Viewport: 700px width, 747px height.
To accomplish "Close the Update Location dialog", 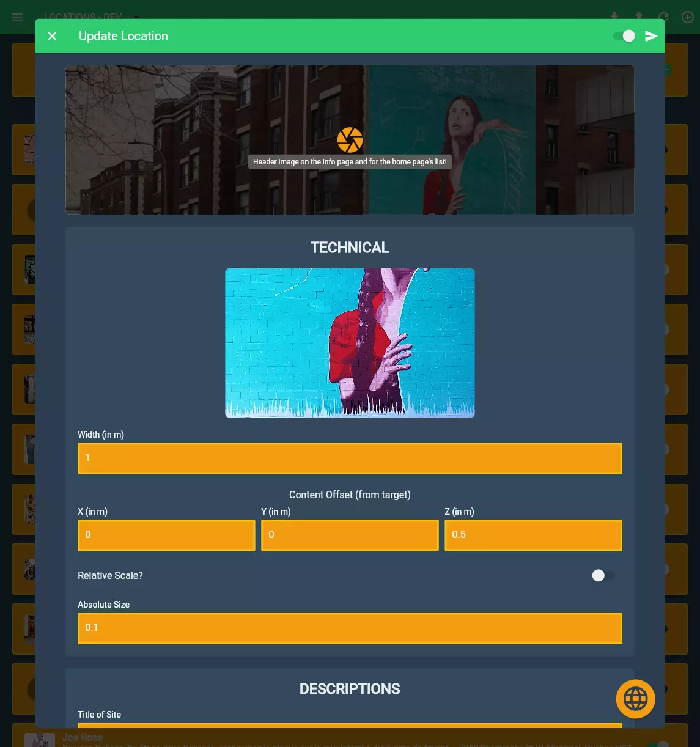I will pyautogui.click(x=53, y=36).
